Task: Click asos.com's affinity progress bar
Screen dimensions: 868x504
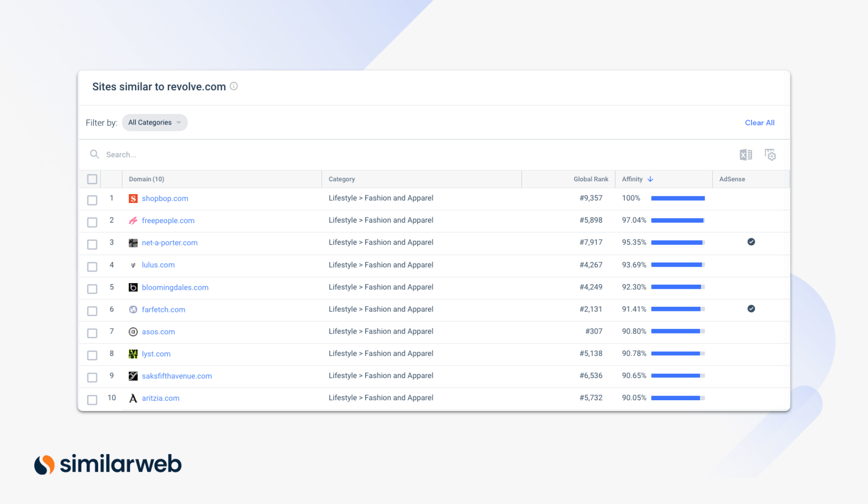Action: (678, 331)
